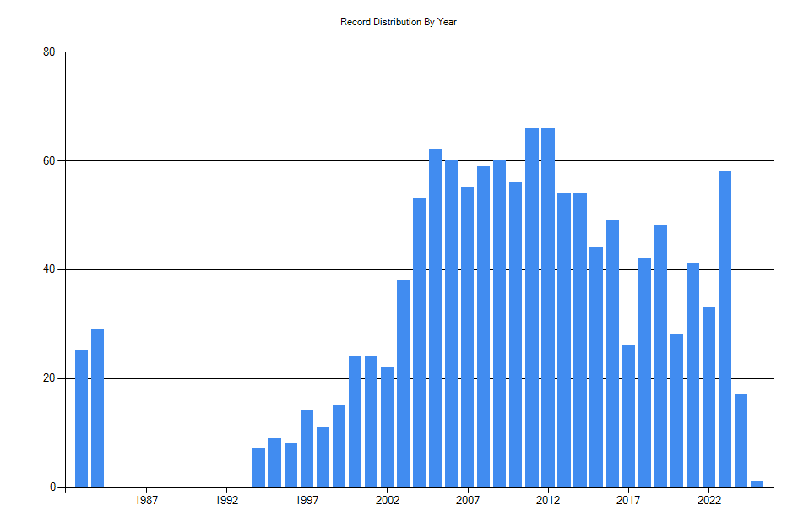
Task: Click the x-axis label 1997
Action: (x=307, y=501)
